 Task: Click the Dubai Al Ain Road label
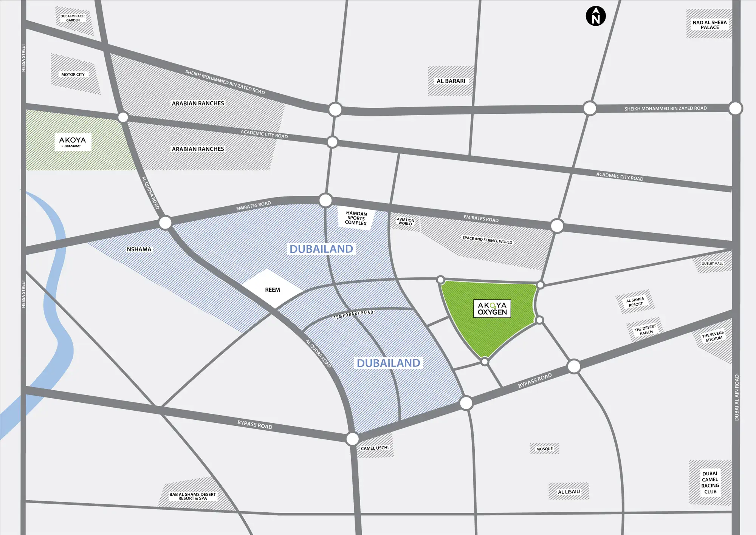coord(736,397)
